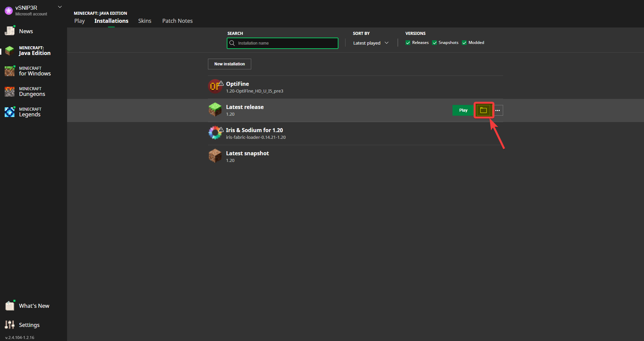Click the OptiFine installation icon
Viewport: 644px width, 341px height.
pyautogui.click(x=215, y=87)
